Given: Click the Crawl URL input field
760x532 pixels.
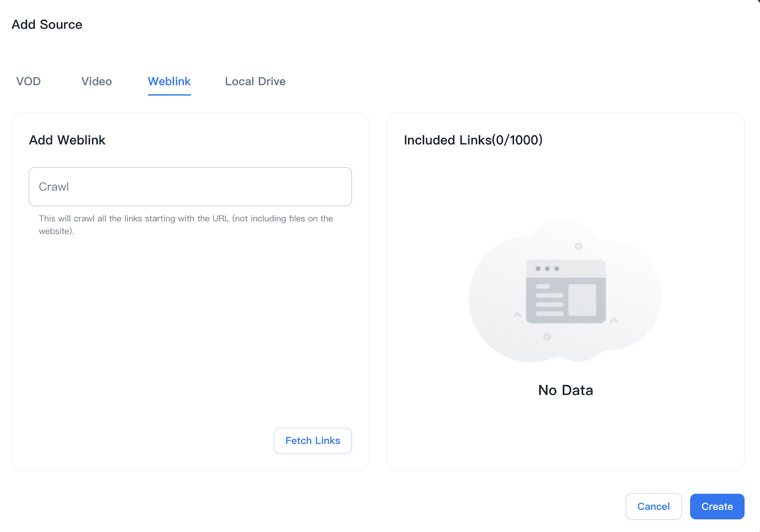Looking at the screenshot, I should click(x=190, y=187).
